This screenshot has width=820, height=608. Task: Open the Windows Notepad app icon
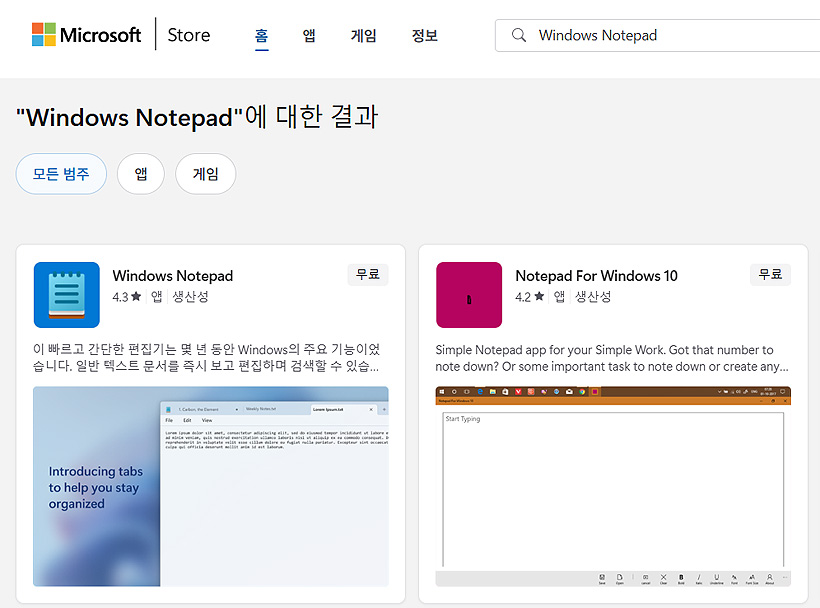67,295
